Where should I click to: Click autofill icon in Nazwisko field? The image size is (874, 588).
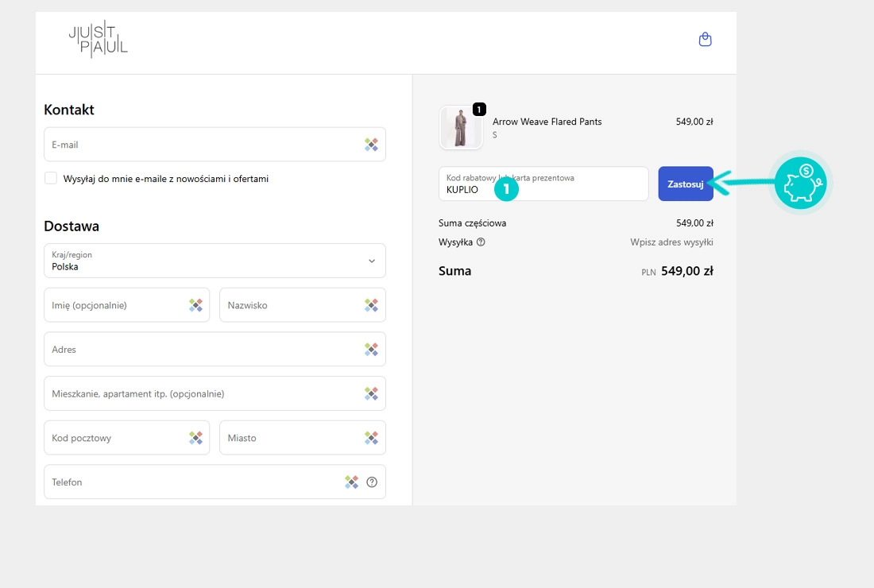371,305
